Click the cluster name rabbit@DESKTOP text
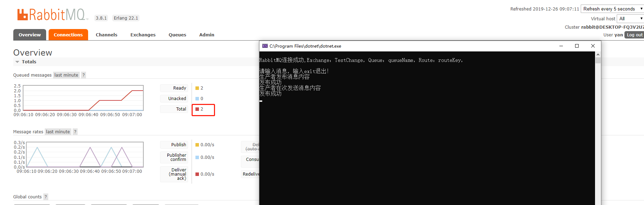 tap(613, 27)
